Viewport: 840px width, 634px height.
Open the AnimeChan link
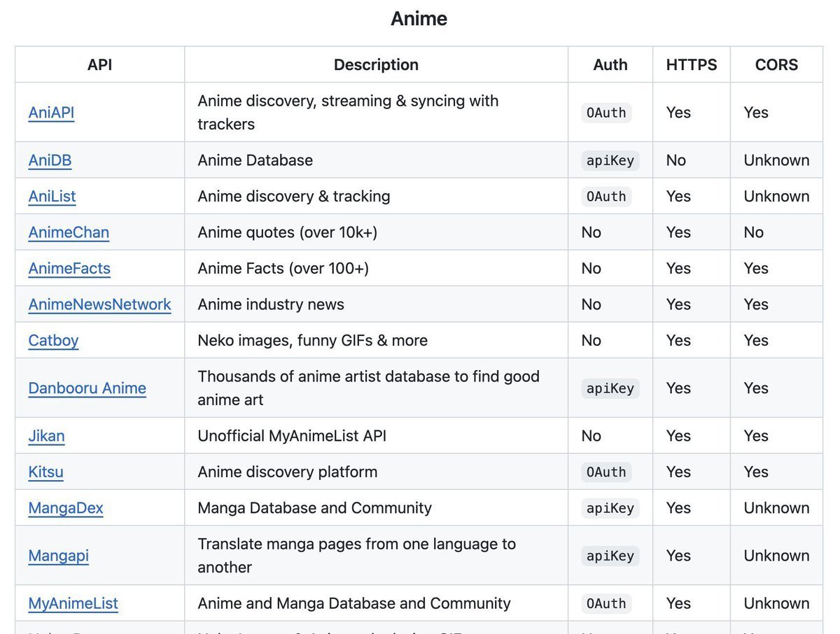click(69, 232)
